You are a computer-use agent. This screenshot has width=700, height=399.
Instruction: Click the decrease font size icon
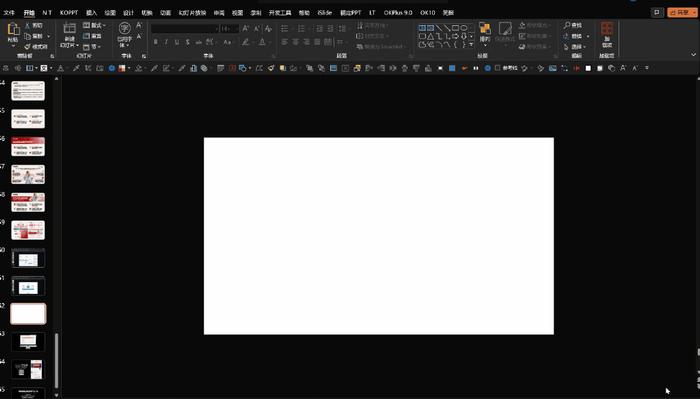pyautogui.click(x=257, y=29)
